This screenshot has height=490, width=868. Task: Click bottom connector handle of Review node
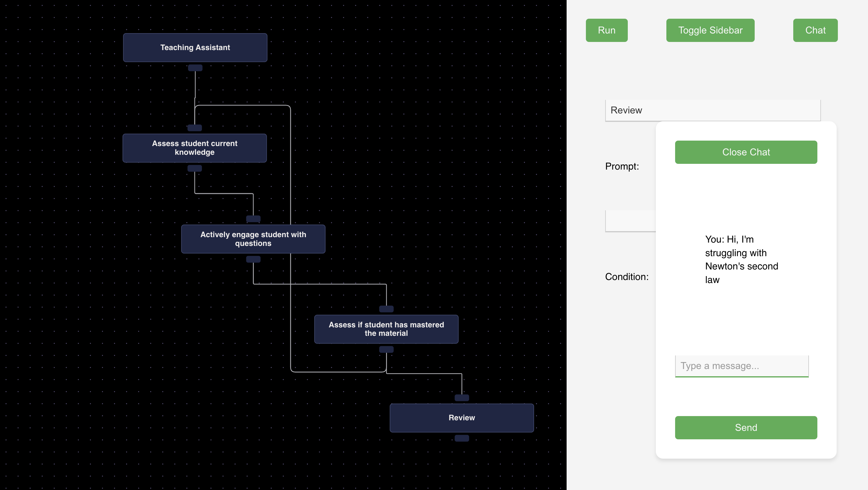462,438
